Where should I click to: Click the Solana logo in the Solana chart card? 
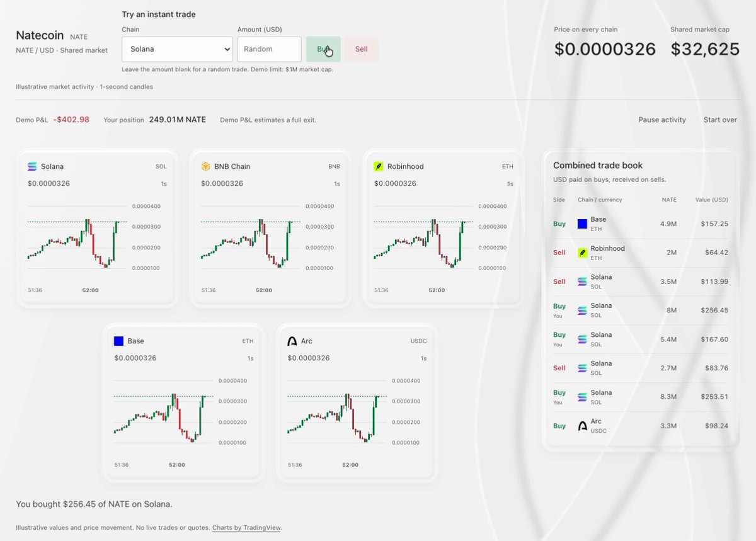click(32, 166)
